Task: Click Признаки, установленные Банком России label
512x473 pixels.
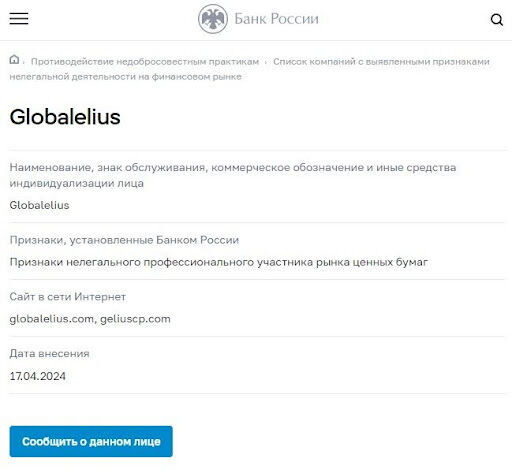Action: (x=124, y=240)
